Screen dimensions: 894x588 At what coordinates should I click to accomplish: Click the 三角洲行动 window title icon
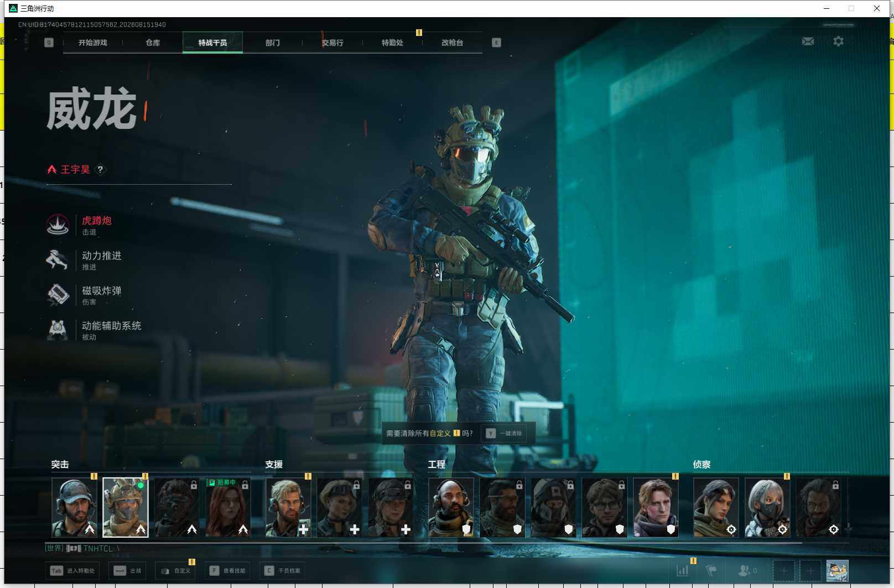pyautogui.click(x=13, y=8)
